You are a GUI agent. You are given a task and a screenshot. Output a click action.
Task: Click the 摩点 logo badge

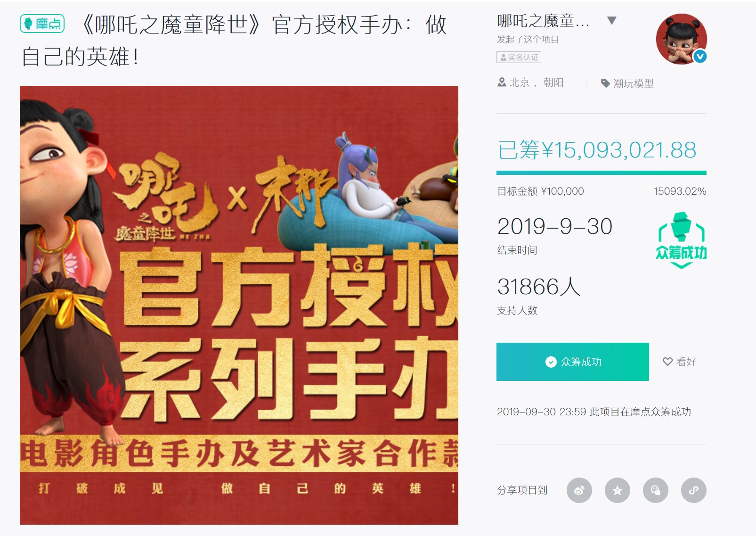[42, 24]
